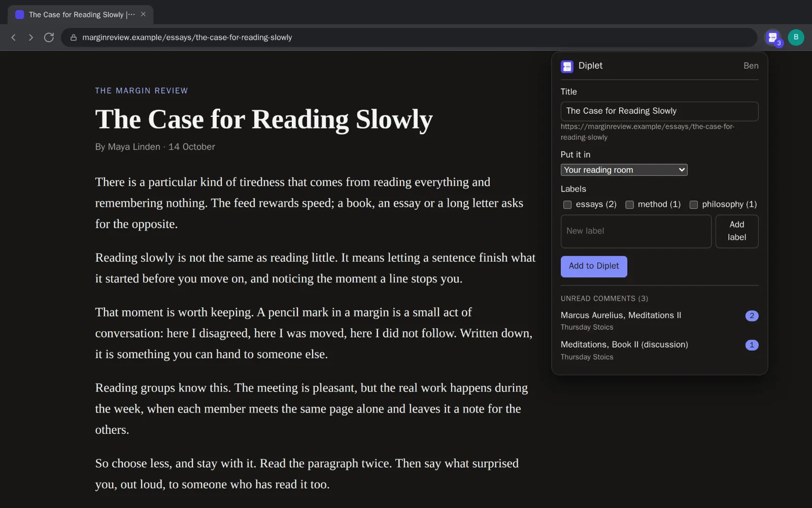Click the article heading The Case for Reading Slowly
Screen dimensions: 812x508
pos(264,120)
